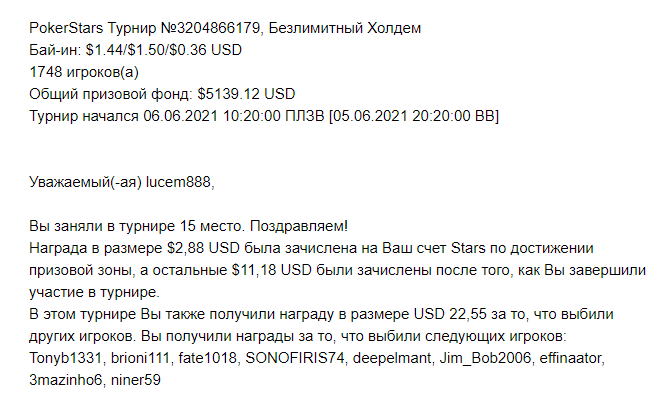Screen dimensions: 659x406
Task: Click on player name Jim_Bob2006
Action: pos(485,358)
